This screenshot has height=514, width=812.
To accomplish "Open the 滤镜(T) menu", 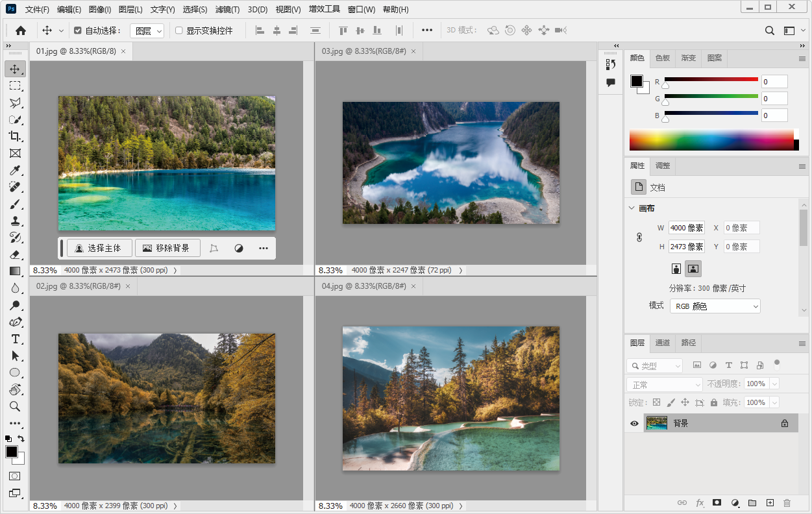I will point(227,10).
